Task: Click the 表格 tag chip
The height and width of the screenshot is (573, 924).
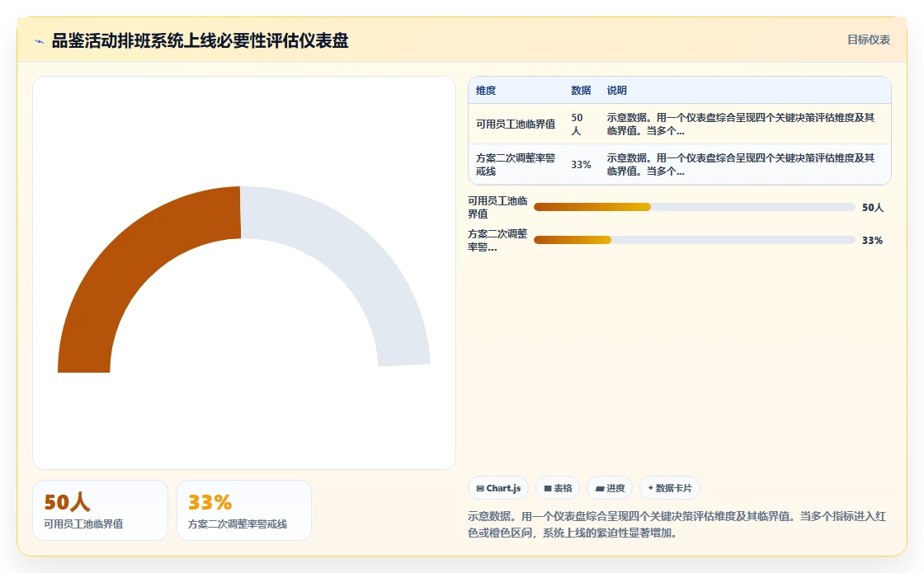Action: coord(558,488)
